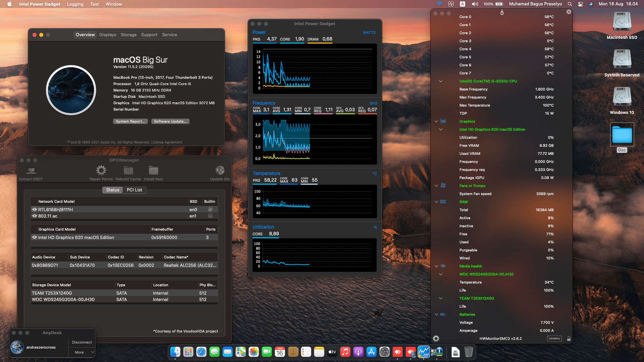Open the System Reserved desktop drive
This screenshot has width=644, height=362.
point(622,59)
